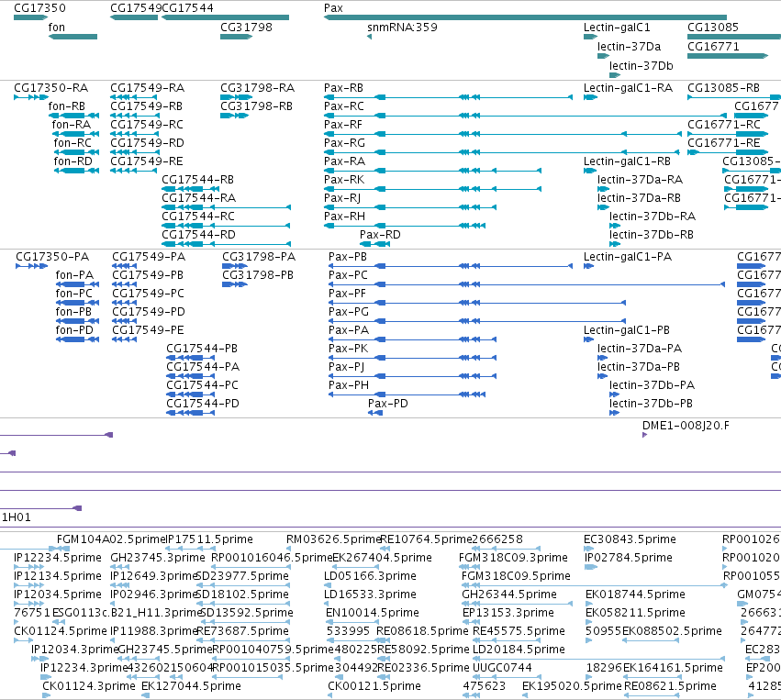Click the lectin-37Db-PB protein label
The image size is (781, 700).
(x=651, y=404)
